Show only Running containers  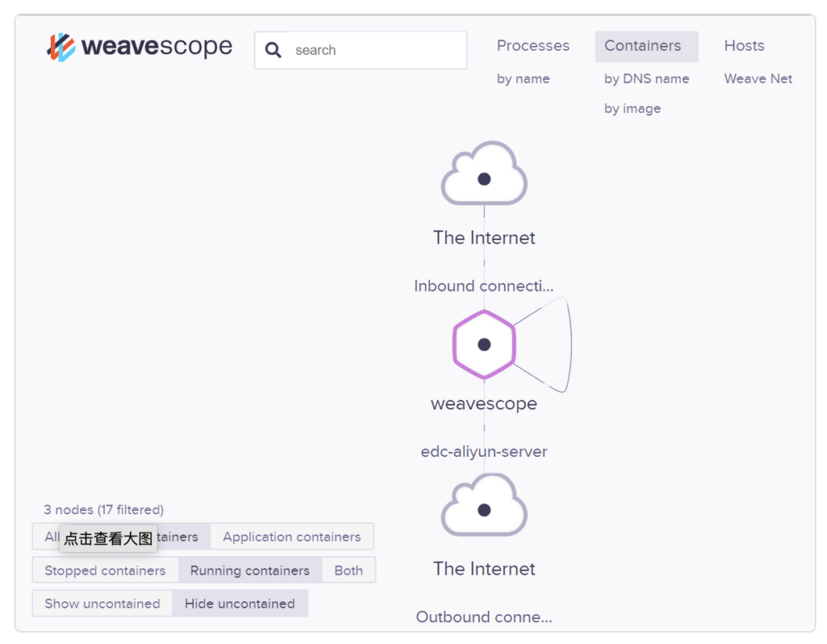tap(250, 571)
